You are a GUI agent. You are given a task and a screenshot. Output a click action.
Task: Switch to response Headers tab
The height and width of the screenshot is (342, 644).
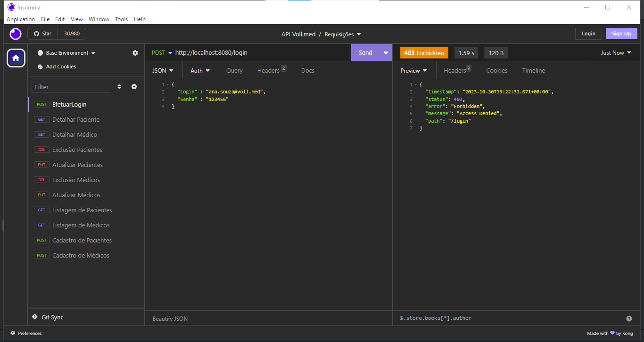tap(457, 70)
